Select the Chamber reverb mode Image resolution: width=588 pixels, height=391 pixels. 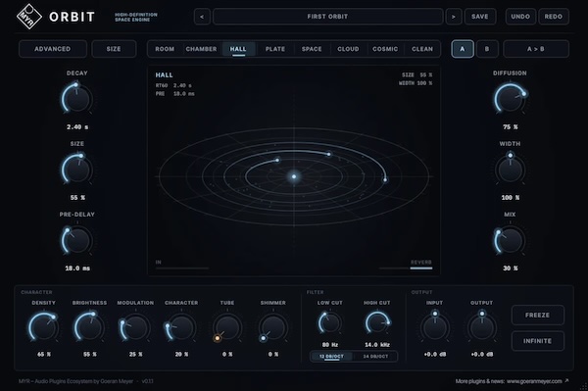pyautogui.click(x=201, y=49)
